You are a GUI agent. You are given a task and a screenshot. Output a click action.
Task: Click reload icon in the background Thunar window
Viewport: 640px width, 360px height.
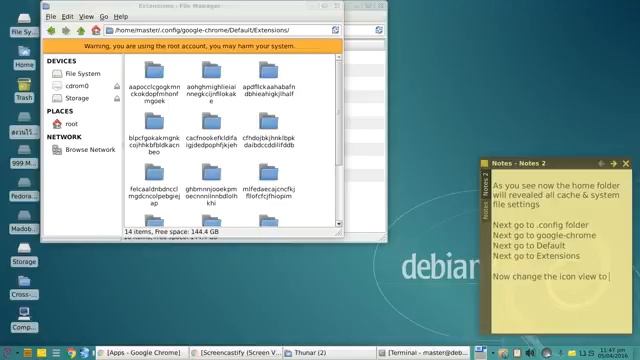point(379,30)
